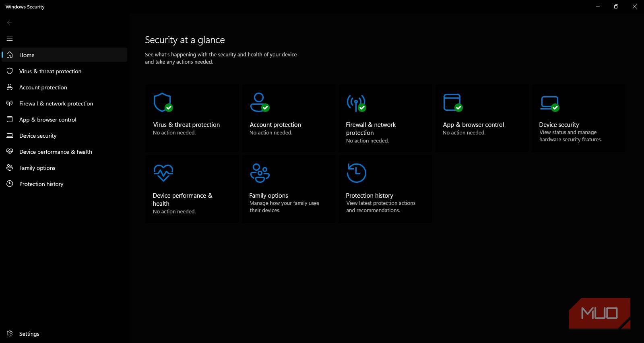Open the Virus & threat protection card title
This screenshot has height=343, width=644.
186,125
